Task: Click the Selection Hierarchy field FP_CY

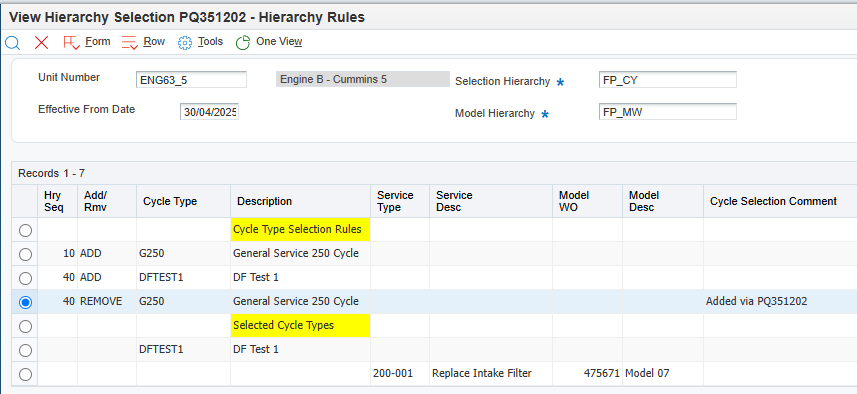Action: coord(668,80)
